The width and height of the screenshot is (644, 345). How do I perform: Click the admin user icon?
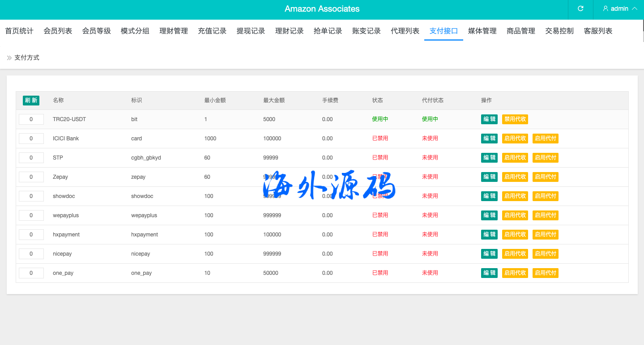click(x=606, y=9)
